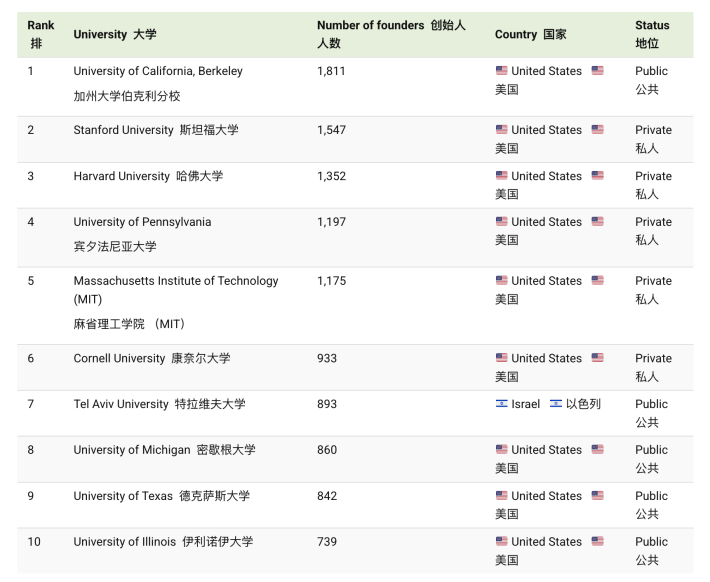Click the second Israel flag before 以色列
This screenshot has height=582, width=710.
(x=556, y=404)
